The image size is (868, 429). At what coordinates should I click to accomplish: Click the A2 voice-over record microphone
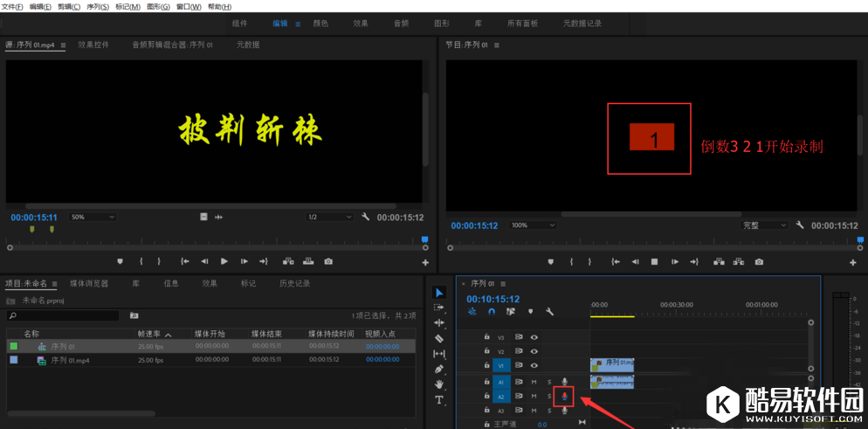(x=564, y=396)
